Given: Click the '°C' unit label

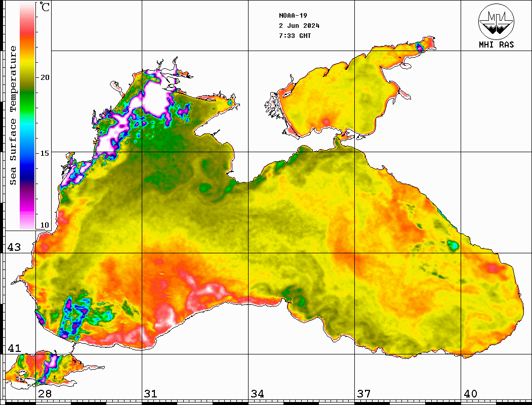Looking at the screenshot, I should (x=44, y=7).
